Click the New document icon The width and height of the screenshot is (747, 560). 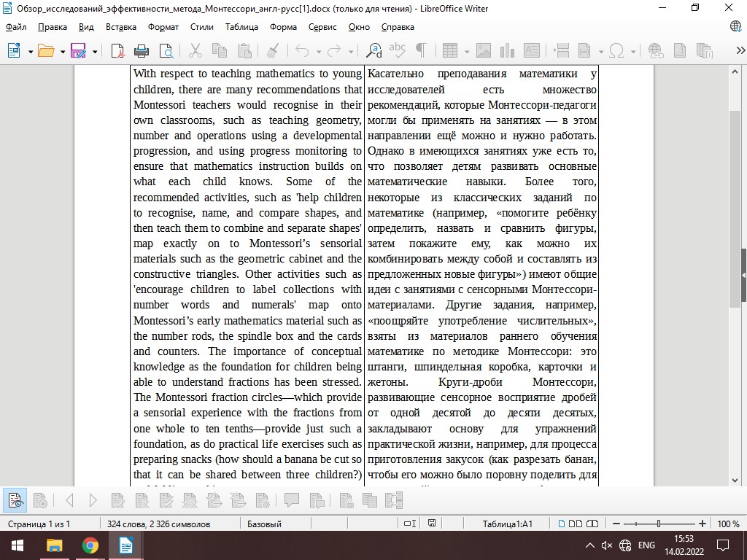(x=14, y=50)
